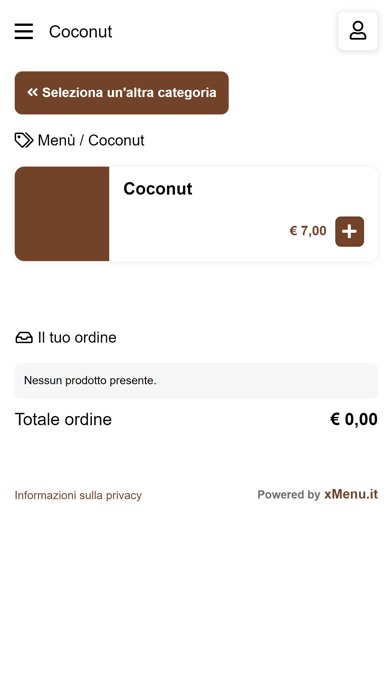Select 'Coconut' in the breadcrumb path
392x696 pixels.
(x=116, y=140)
